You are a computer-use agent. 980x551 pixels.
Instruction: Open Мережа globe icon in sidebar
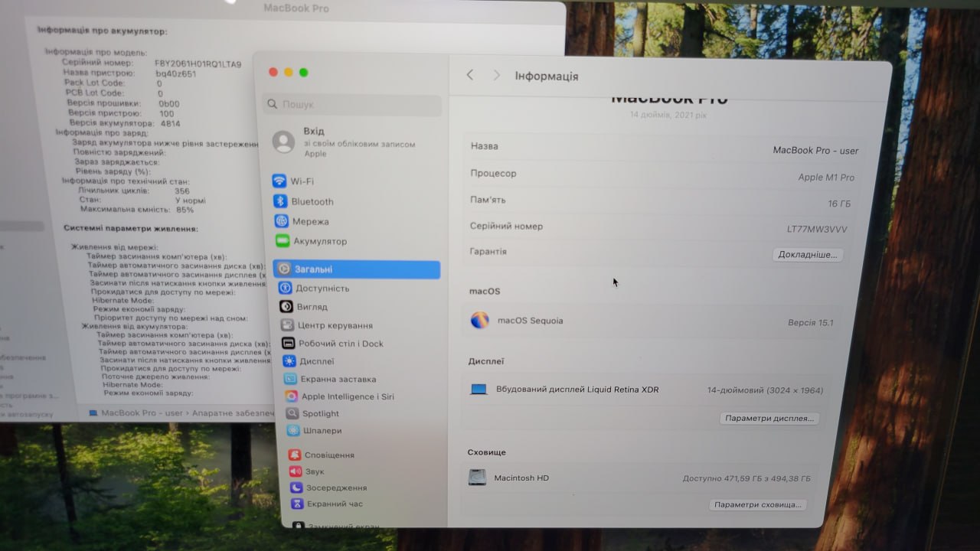click(281, 221)
